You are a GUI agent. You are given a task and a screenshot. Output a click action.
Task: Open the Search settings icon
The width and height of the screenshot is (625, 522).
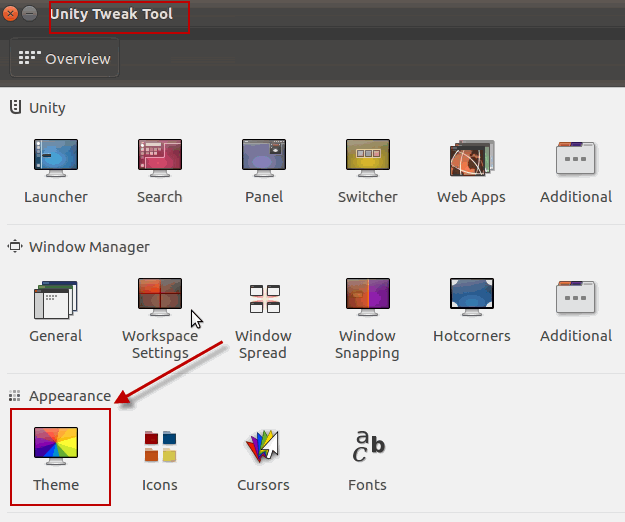point(160,158)
